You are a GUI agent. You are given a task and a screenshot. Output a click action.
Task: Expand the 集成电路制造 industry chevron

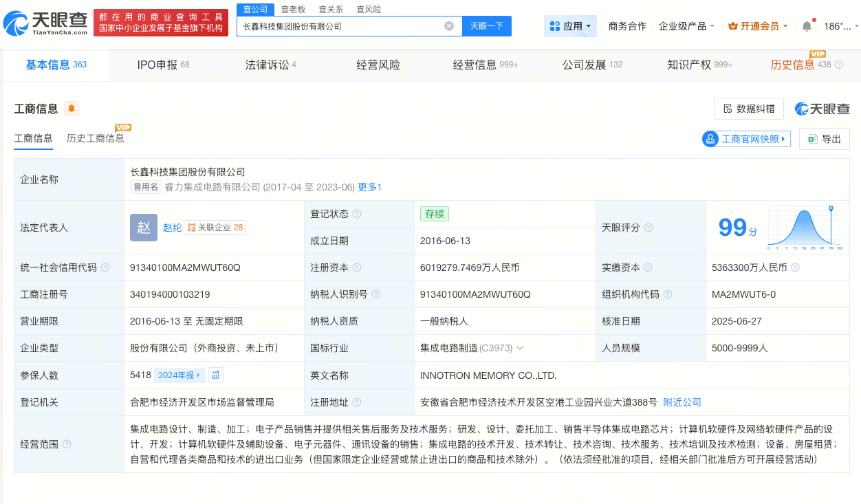click(520, 348)
